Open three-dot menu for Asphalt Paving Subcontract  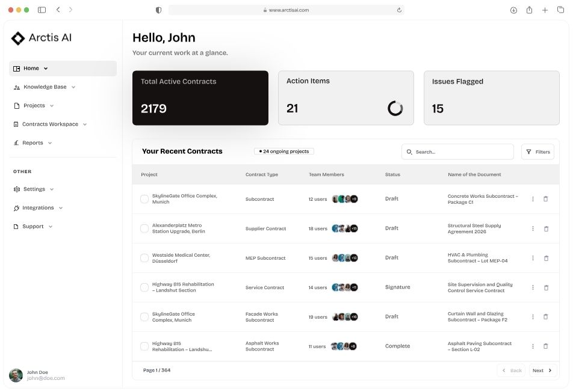533,346
